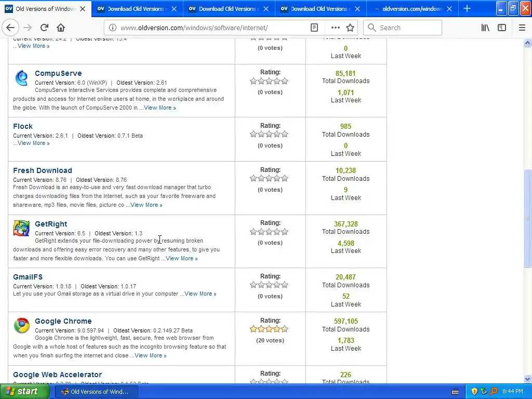
Task: Click the GetRight program icon
Action: pos(21,228)
